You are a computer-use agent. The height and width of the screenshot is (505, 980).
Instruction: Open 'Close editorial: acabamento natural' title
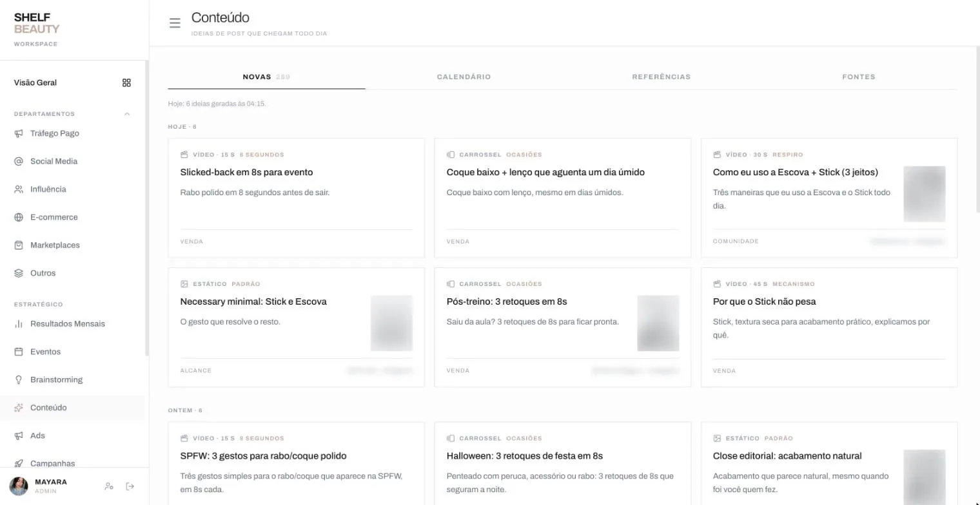[787, 456]
